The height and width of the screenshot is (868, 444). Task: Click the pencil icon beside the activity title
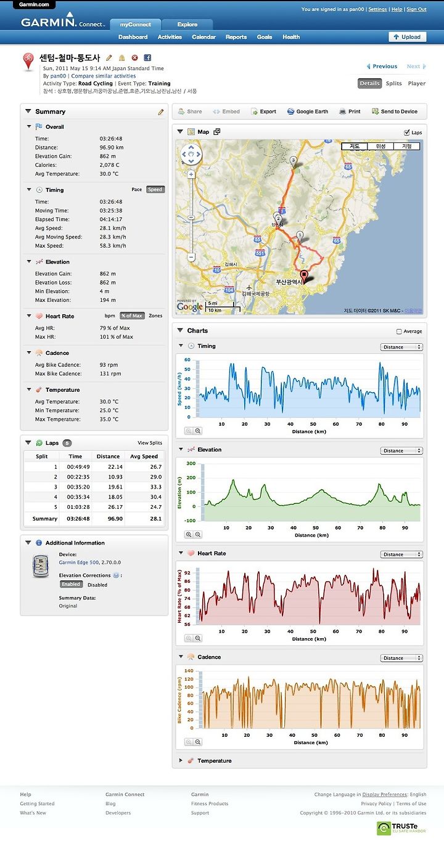click(109, 57)
